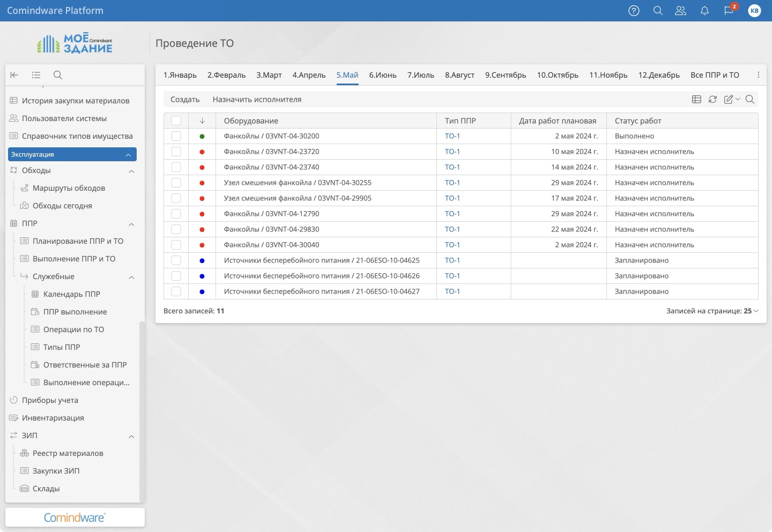Viewport: 772px width, 532px height.
Task: Select all rows with header checkbox
Action: 176,121
